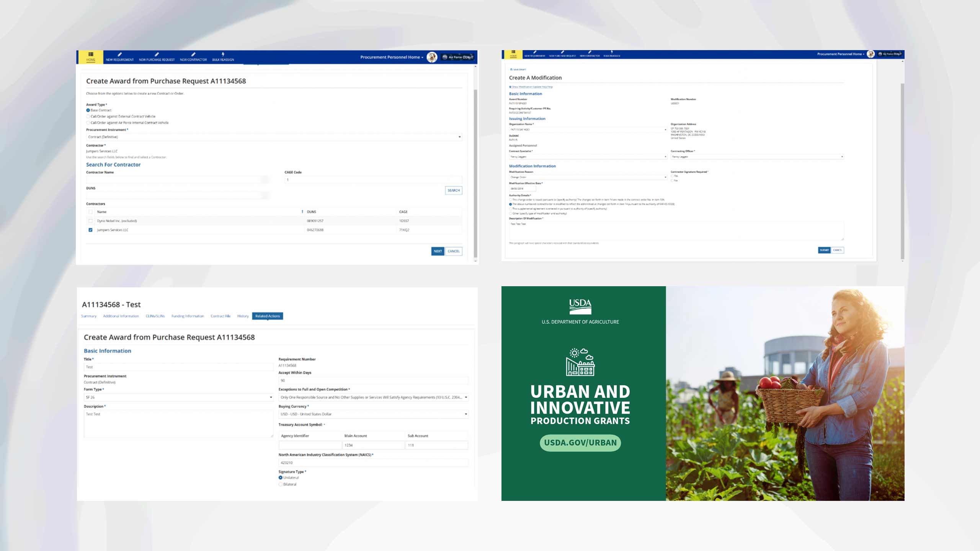The image size is (980, 551).
Task: Click into the CAGE Code input field
Action: (373, 179)
